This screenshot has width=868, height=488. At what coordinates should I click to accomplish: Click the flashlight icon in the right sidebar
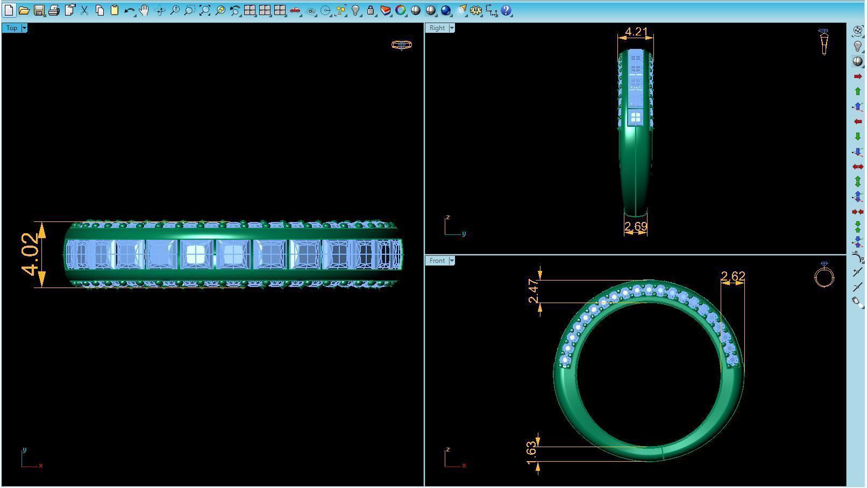[858, 302]
